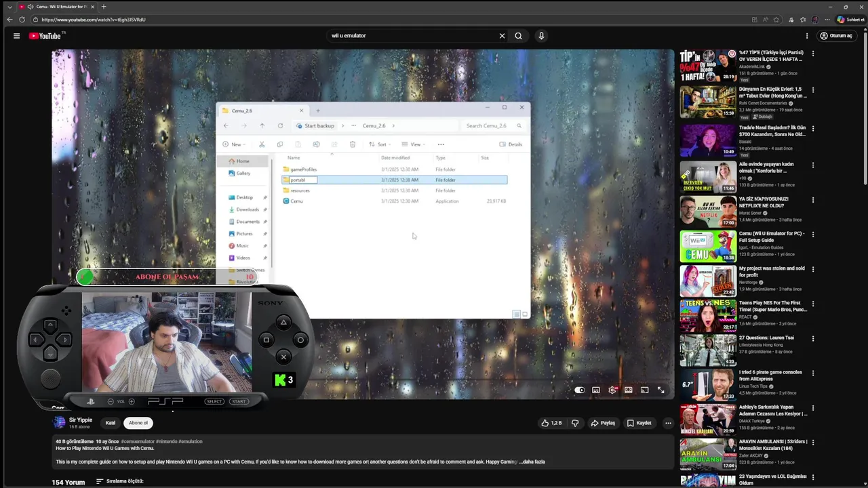Toggle the autoplay switch in the player
The width and height of the screenshot is (868, 488).
(580, 390)
